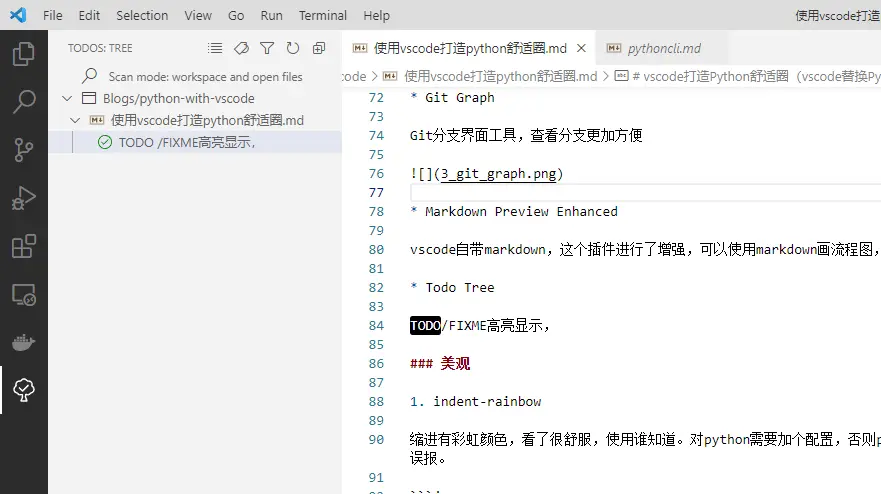Switch to the pythoncli.md tab
The height and width of the screenshot is (494, 881).
click(x=663, y=48)
